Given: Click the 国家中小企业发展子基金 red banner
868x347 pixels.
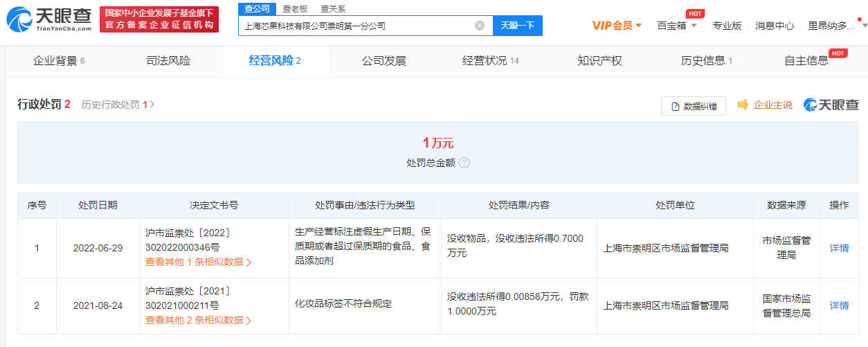Looking at the screenshot, I should [x=159, y=19].
